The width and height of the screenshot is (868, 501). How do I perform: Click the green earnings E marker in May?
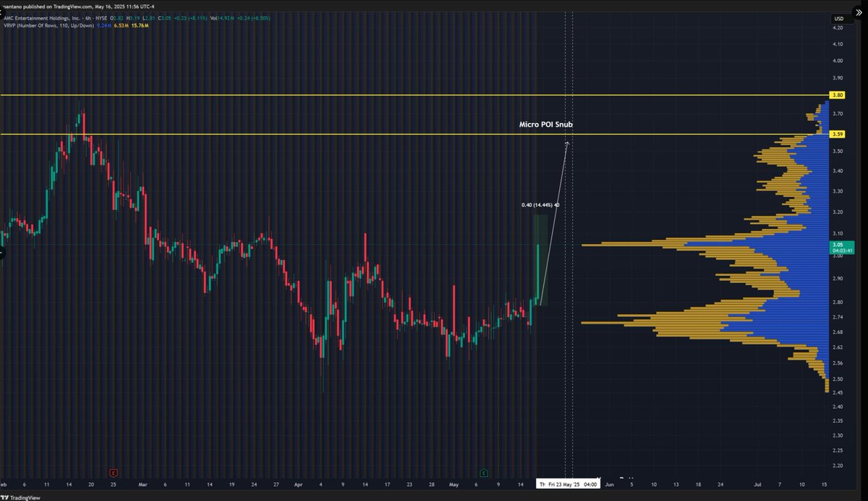tap(483, 473)
